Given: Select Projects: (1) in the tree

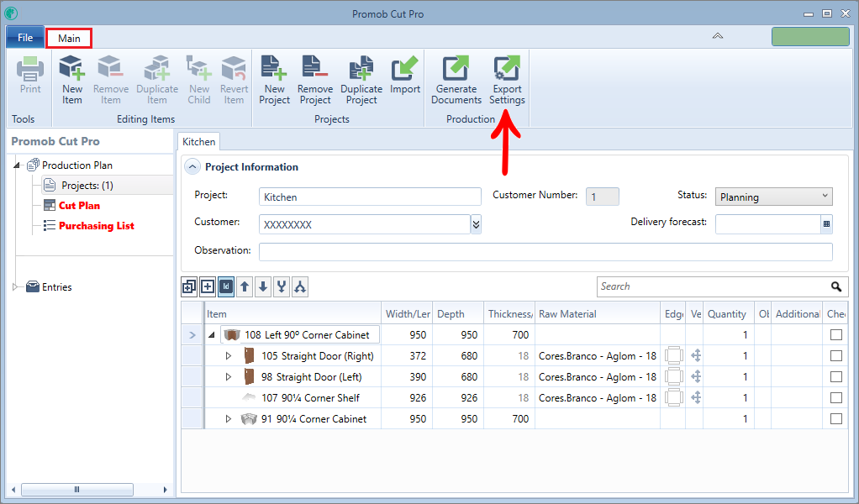Looking at the screenshot, I should tap(87, 186).
